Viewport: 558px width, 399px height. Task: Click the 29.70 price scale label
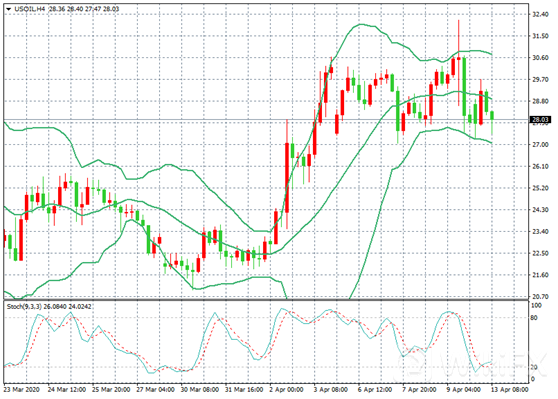click(540, 80)
